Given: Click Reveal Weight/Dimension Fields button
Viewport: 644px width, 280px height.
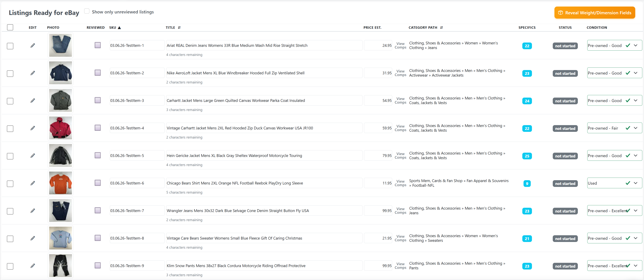Looking at the screenshot, I should tap(595, 13).
